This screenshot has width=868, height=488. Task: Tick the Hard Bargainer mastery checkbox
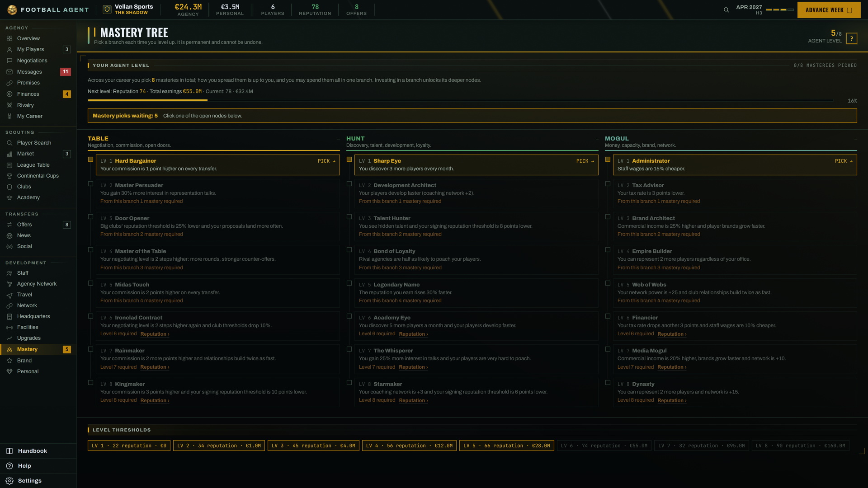90,160
